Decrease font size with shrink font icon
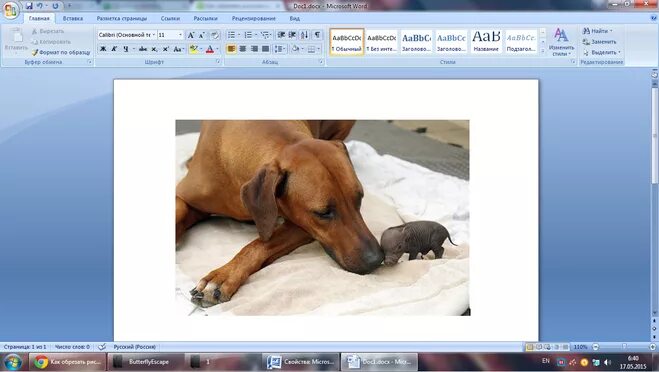This screenshot has height=372, width=659. [201, 35]
